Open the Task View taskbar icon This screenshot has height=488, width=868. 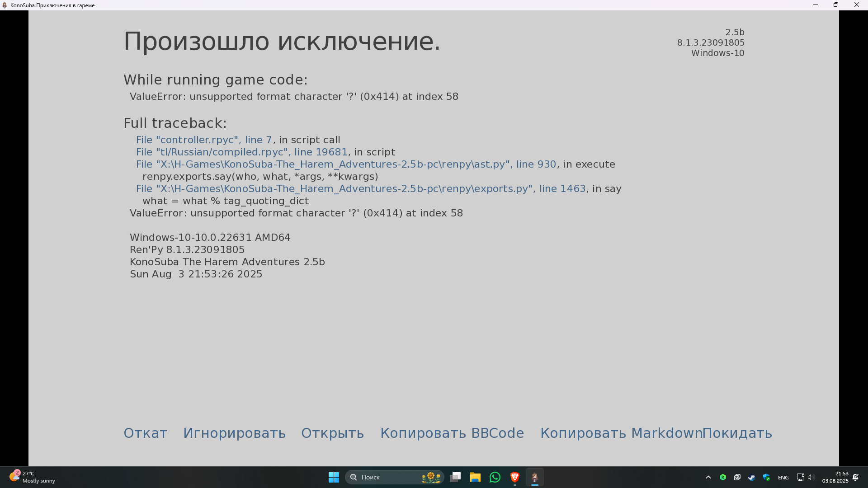[455, 477]
